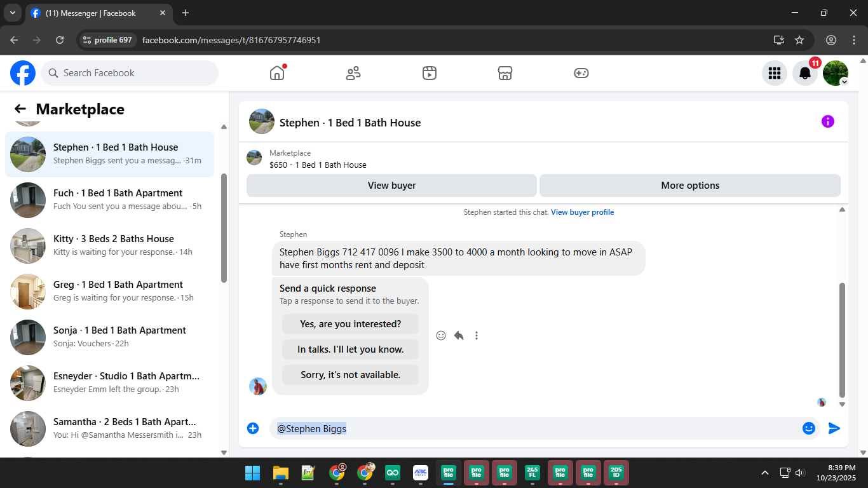
Task: Open the 205 ID taskbar app
Action: [616, 473]
